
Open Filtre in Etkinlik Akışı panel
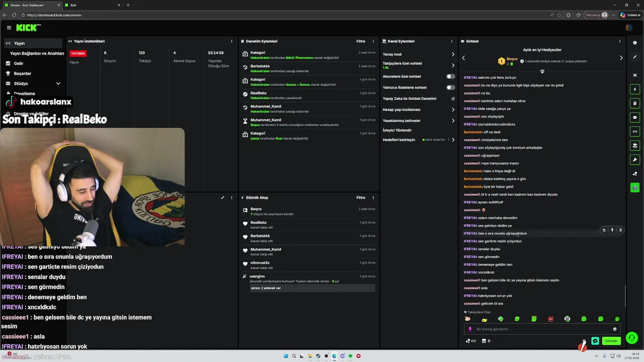361,198
